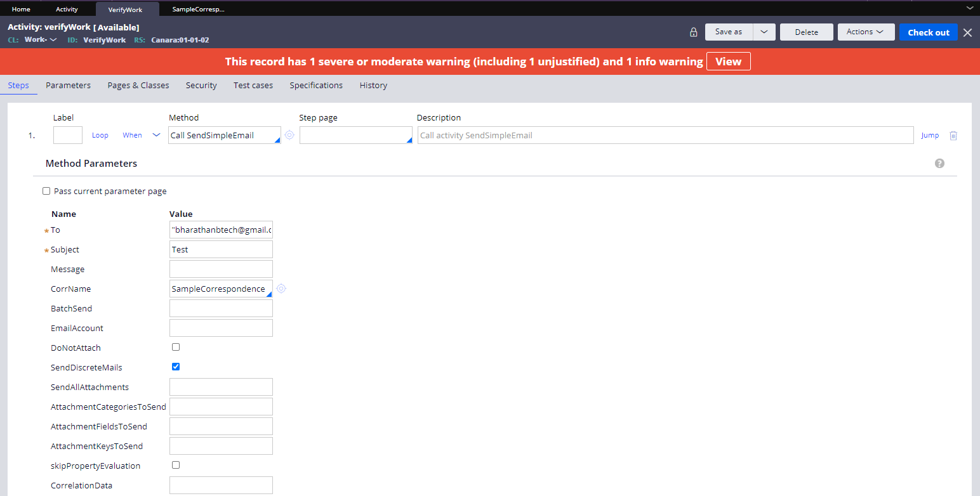Screen dimensions: 980x496
Task: Open the SampleCorresp document tab
Action: click(x=197, y=9)
